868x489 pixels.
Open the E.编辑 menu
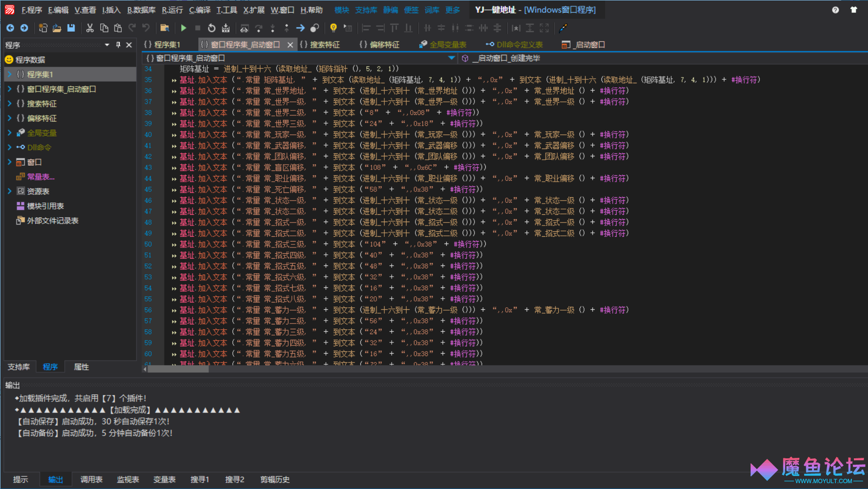[x=58, y=10]
